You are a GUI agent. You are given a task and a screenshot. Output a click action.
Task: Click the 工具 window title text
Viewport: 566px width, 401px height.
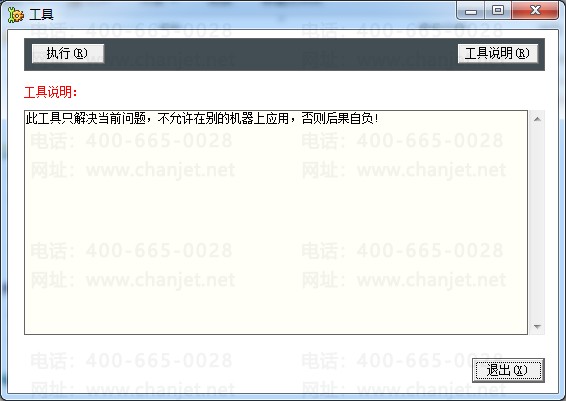[x=41, y=15]
